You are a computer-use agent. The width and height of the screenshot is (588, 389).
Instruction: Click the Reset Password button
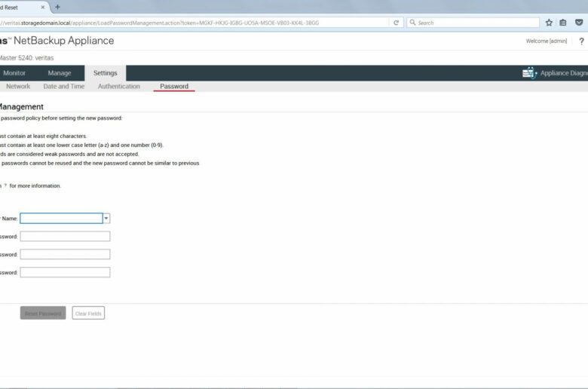tap(43, 313)
